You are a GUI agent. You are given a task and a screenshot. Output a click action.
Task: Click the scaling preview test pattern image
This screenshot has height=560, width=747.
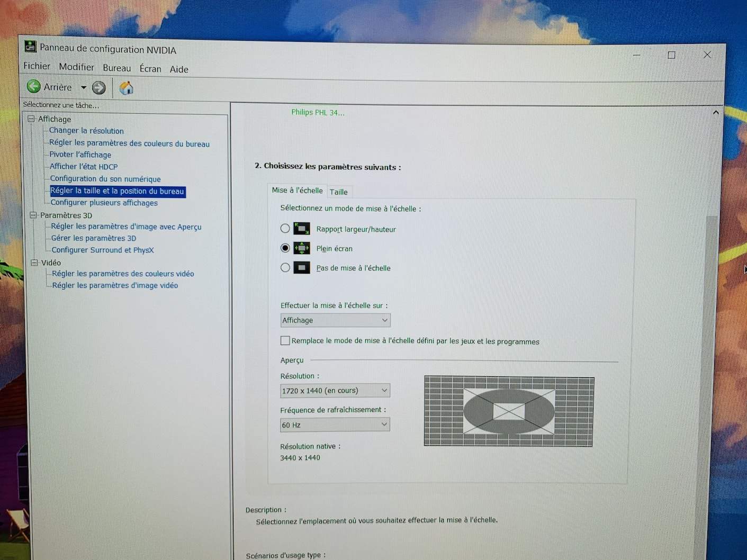coord(509,411)
